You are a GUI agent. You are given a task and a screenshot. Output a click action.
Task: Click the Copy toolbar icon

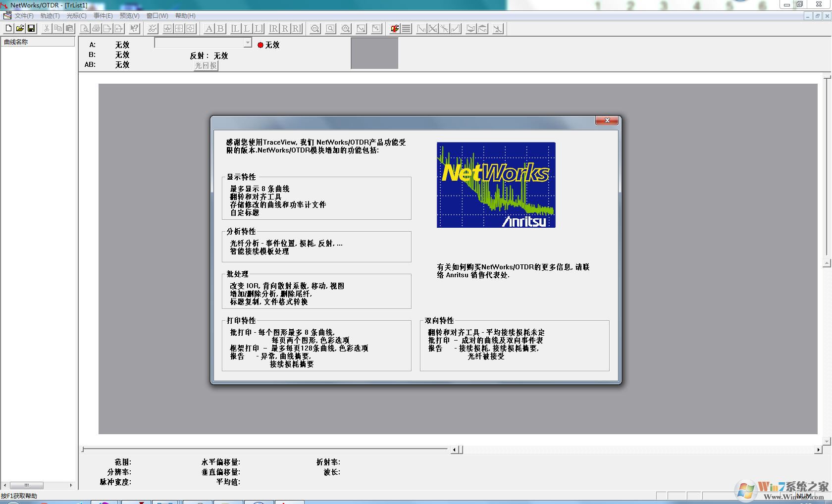click(x=58, y=29)
